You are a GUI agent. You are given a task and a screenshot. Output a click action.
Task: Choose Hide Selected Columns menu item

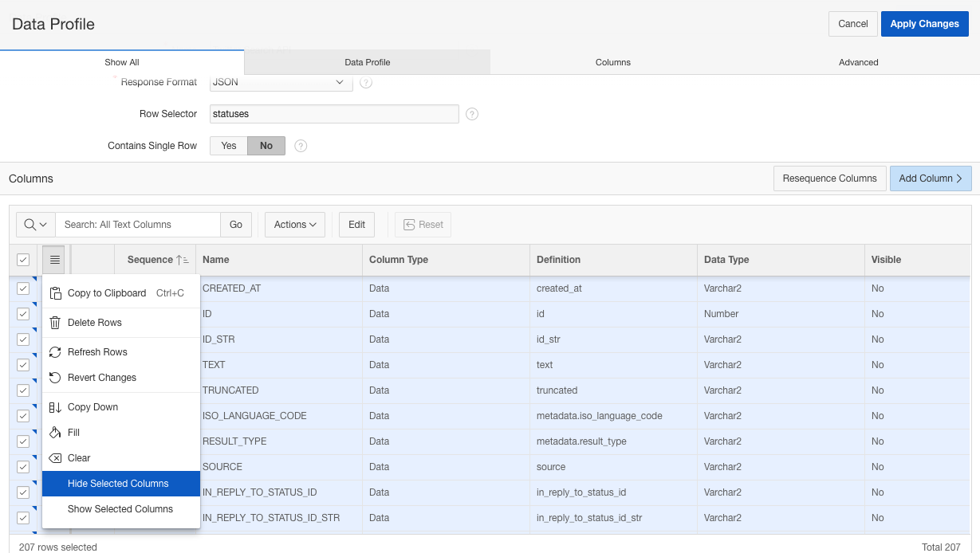click(118, 484)
